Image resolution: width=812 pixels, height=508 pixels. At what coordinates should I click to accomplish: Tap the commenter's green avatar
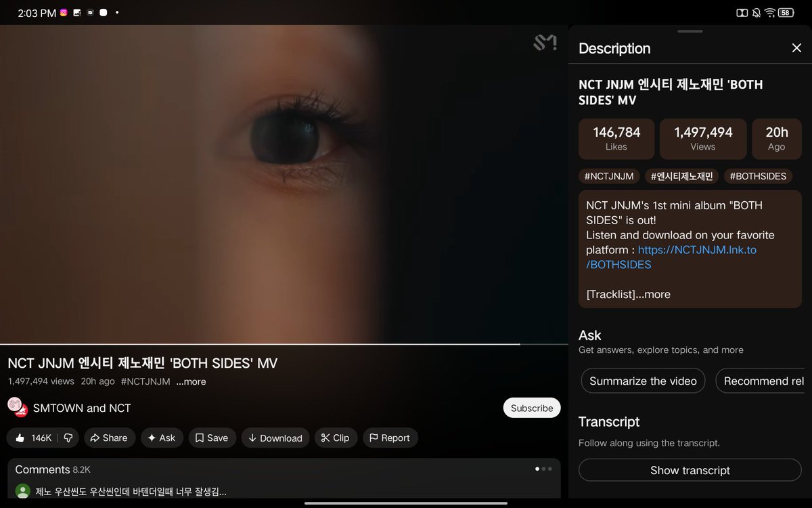coord(23,491)
